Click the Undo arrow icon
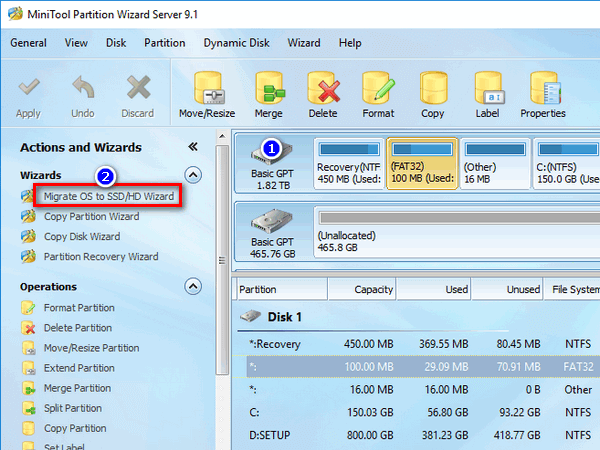Viewport: 600px width, 450px height. pos(83,87)
